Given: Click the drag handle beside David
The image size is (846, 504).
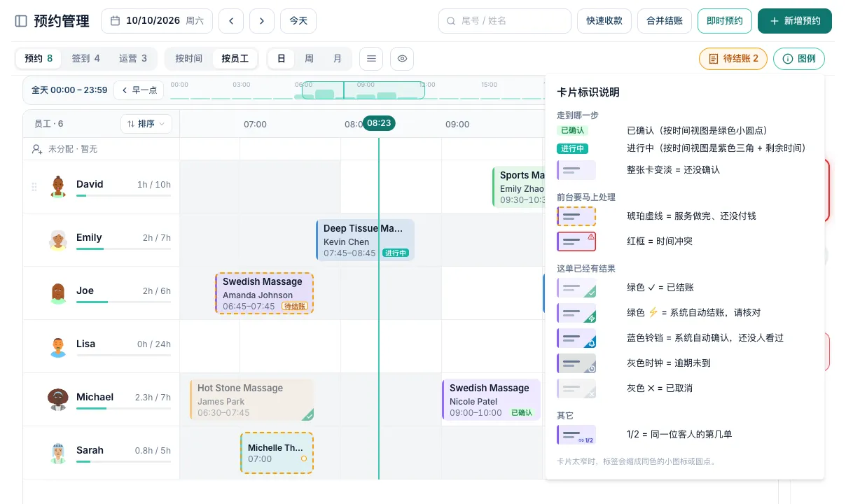Looking at the screenshot, I should coord(34,187).
